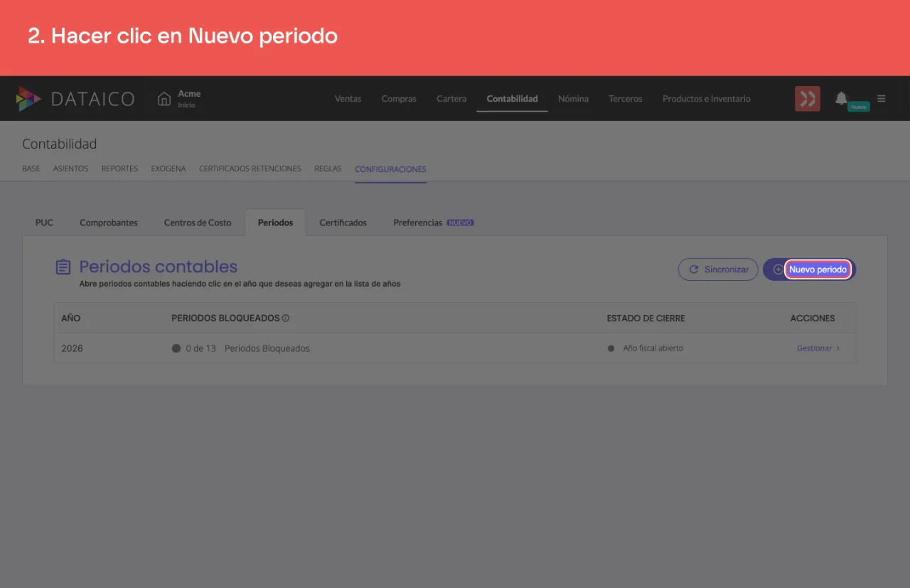Open the Compras menu
Screen dimensions: 910x588
tap(399, 99)
